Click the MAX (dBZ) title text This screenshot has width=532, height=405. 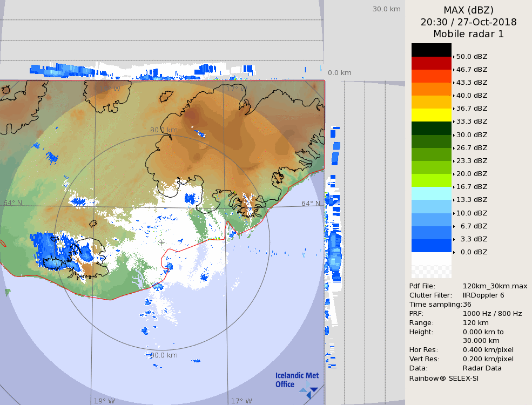tap(468, 10)
